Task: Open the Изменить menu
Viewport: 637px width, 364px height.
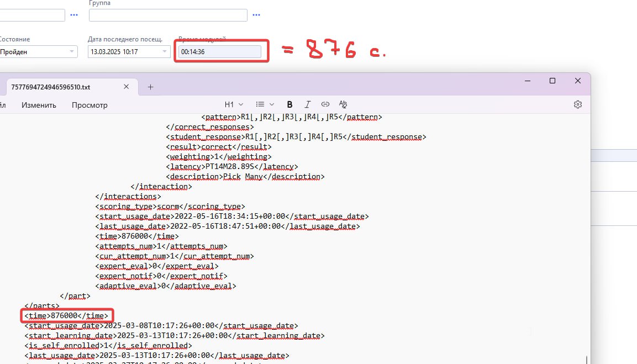Action: coord(39,105)
